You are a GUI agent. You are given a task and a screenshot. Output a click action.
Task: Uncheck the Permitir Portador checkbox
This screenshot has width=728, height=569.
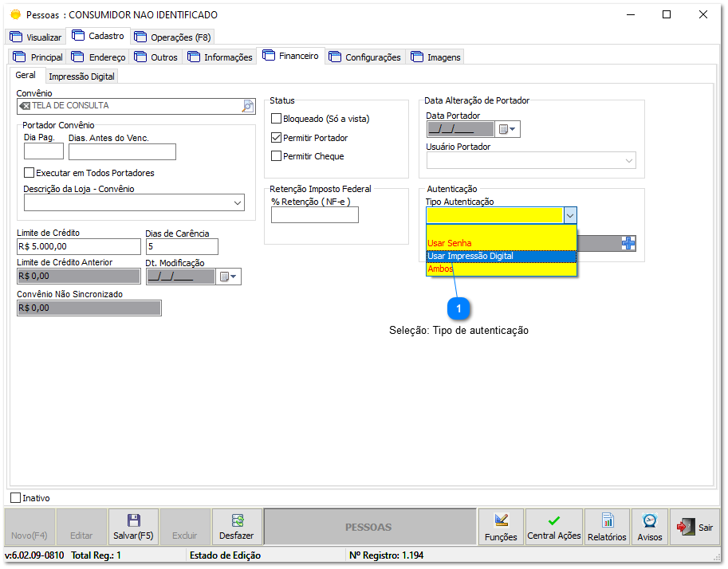[277, 138]
